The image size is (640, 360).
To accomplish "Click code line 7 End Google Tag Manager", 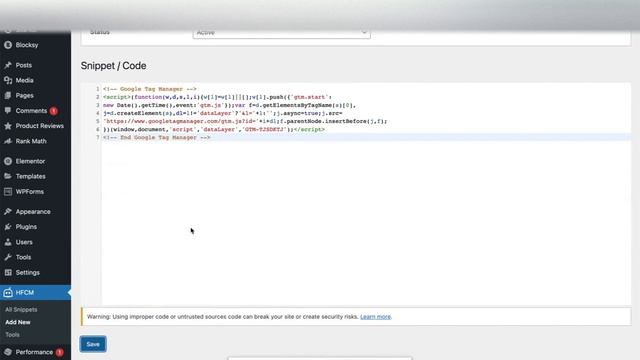I will 157,138.
